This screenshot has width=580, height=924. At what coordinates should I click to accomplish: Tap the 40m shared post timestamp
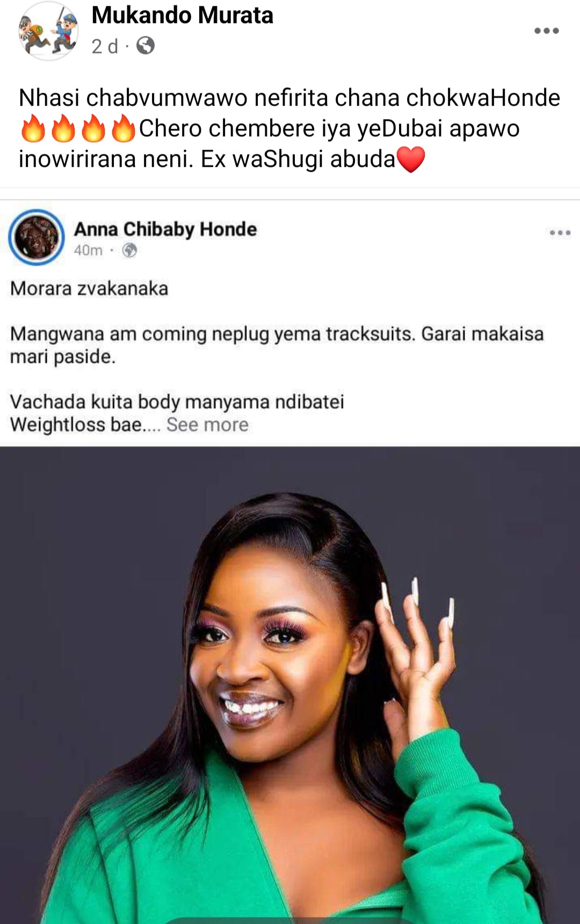click(x=88, y=250)
